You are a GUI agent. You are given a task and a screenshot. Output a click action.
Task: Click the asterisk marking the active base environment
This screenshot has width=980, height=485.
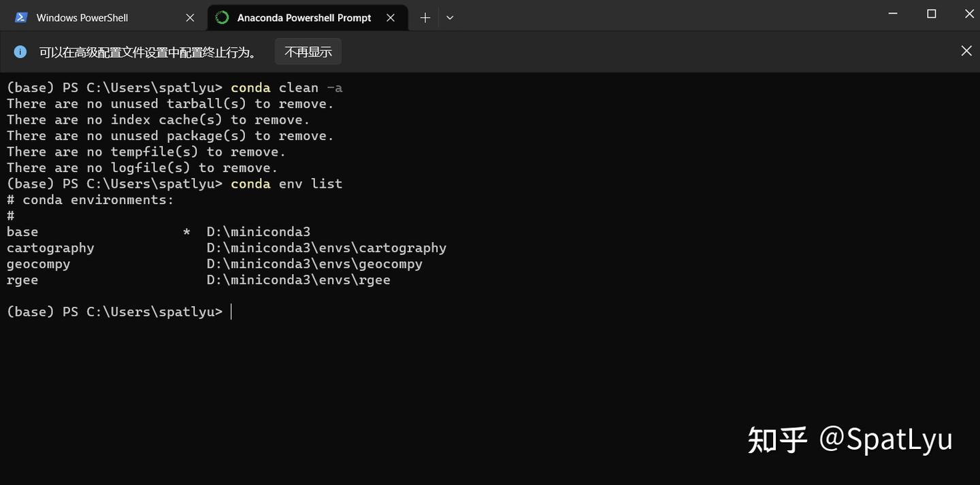186,231
